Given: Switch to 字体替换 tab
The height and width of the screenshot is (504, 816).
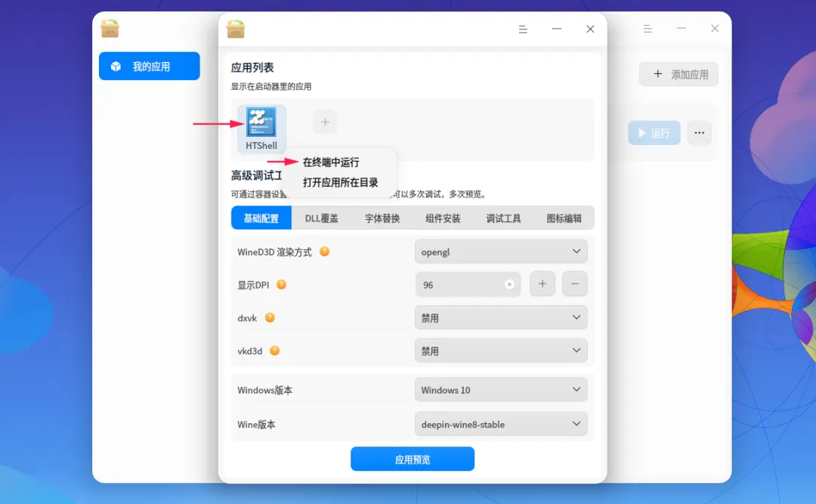Looking at the screenshot, I should (382, 218).
